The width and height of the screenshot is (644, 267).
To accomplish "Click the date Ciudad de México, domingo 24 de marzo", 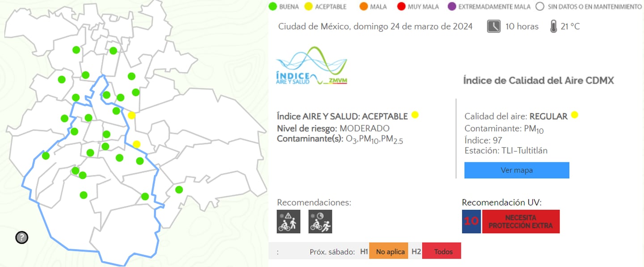I will [375, 26].
